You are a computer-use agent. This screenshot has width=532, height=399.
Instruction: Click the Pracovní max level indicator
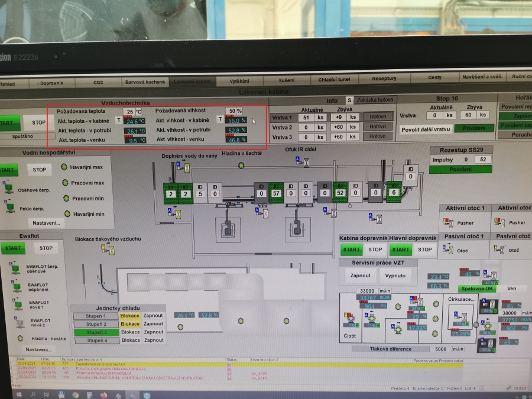65,183
